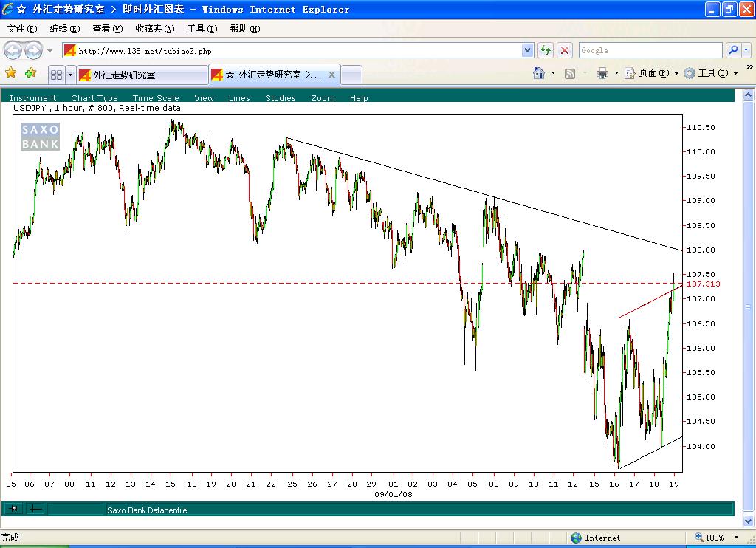Click the 完成 status text

tap(10, 538)
